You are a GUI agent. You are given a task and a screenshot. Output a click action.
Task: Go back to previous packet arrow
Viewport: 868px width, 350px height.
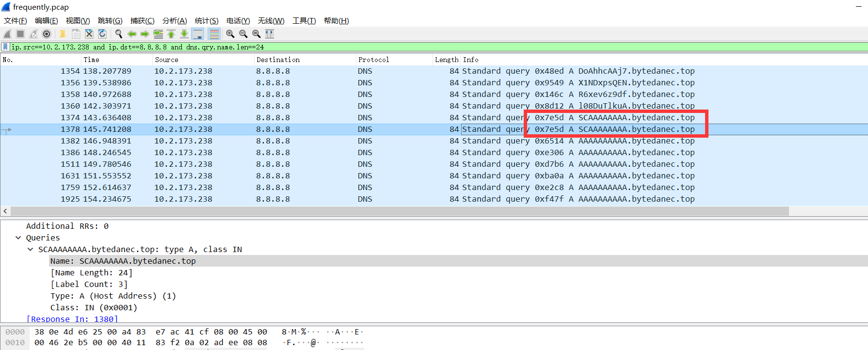[131, 34]
